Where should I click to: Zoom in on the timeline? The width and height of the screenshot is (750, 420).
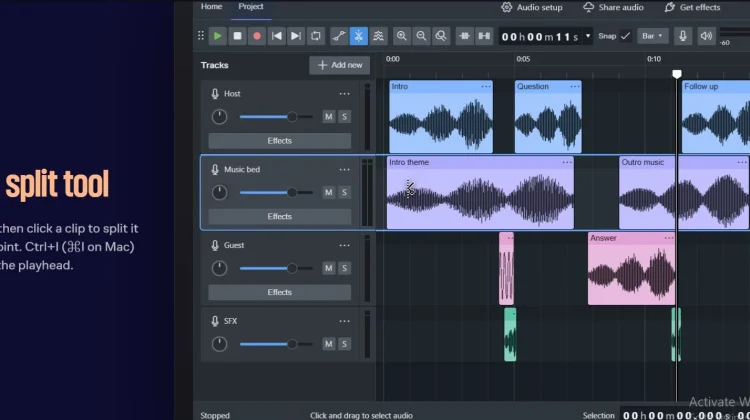401,36
